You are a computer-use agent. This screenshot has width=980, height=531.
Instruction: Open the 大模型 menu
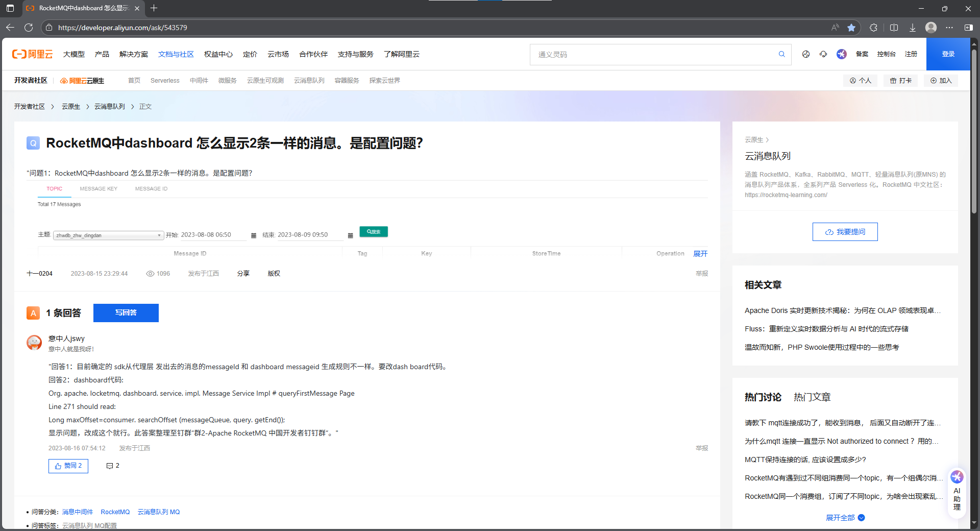pyautogui.click(x=74, y=54)
